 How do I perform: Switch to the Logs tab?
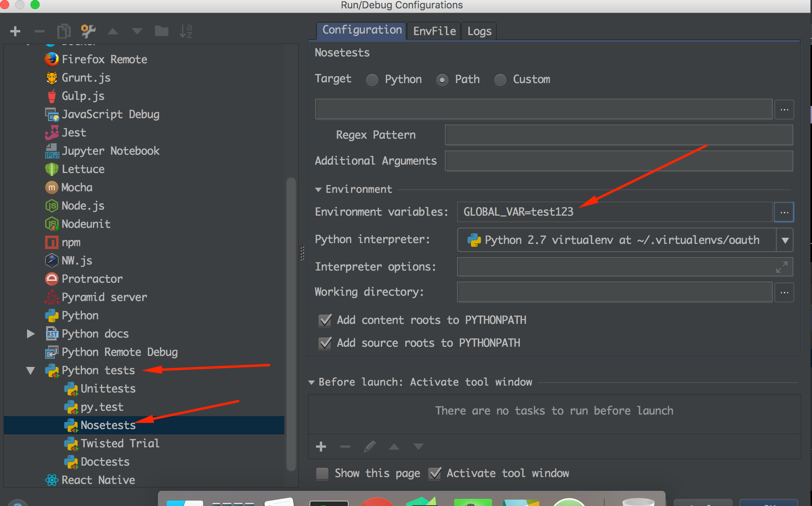(x=478, y=31)
